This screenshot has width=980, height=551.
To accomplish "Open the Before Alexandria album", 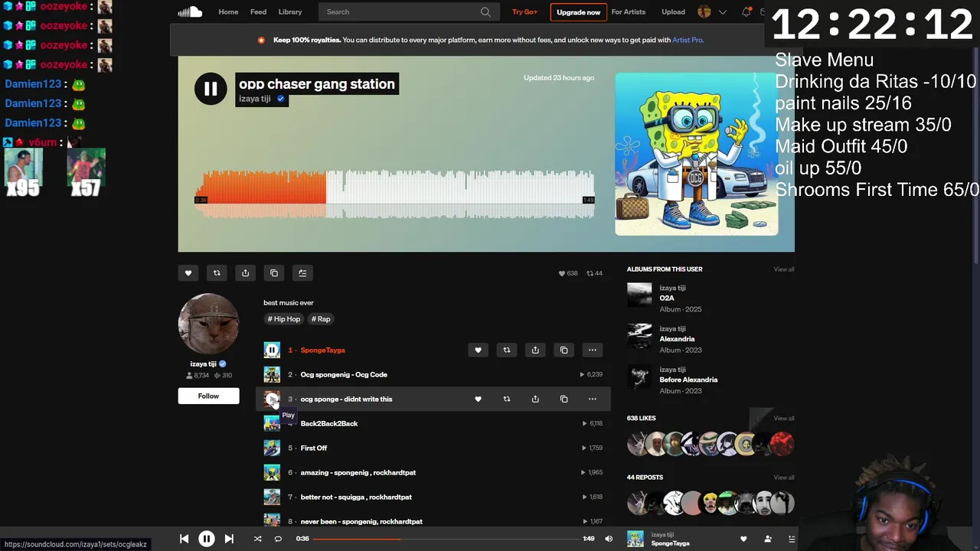I will pos(688,380).
